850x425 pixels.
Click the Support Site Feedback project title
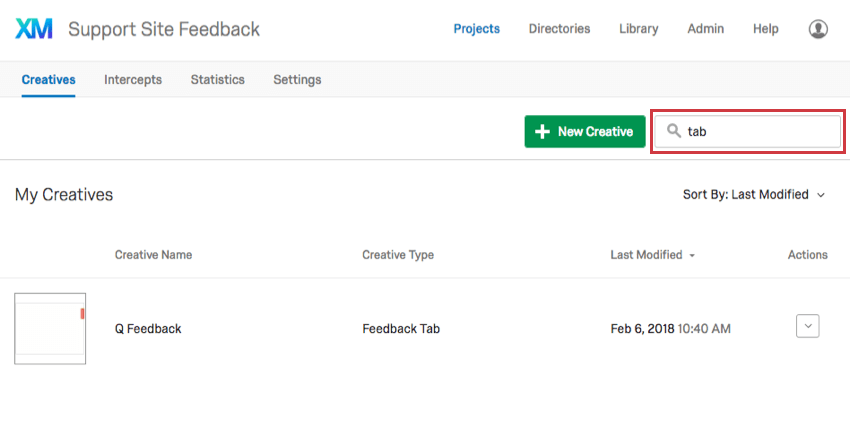(164, 29)
